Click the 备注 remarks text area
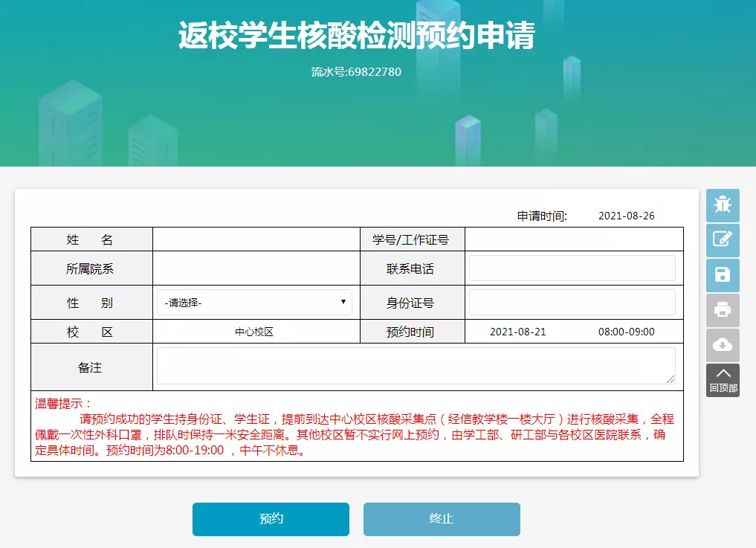 (415, 366)
